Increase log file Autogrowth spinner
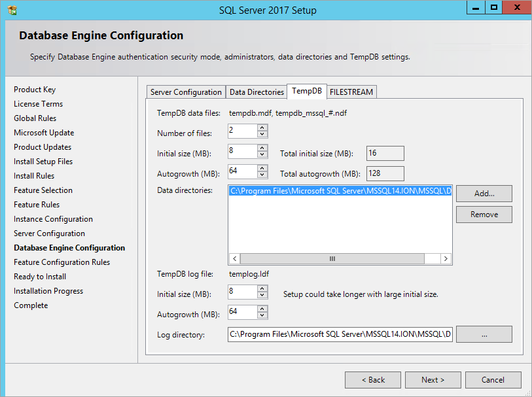The width and height of the screenshot is (532, 397). 262,309
